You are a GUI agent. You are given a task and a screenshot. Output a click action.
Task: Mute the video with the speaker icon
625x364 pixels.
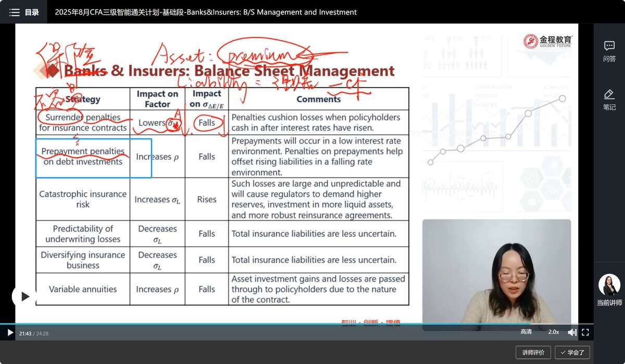[x=572, y=332]
